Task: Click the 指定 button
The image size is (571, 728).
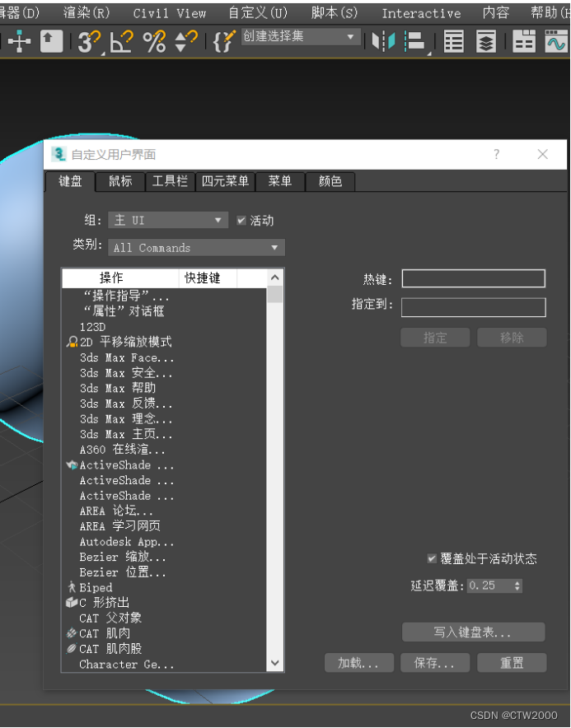Action: [435, 338]
